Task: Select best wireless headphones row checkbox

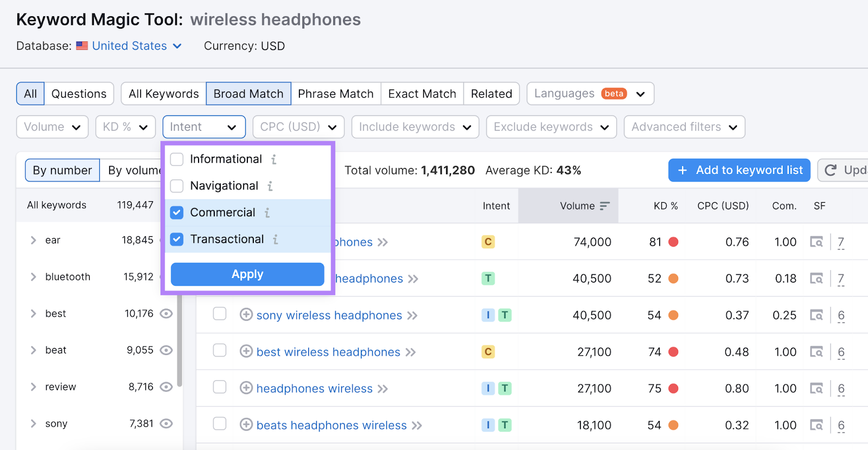Action: coord(220,350)
